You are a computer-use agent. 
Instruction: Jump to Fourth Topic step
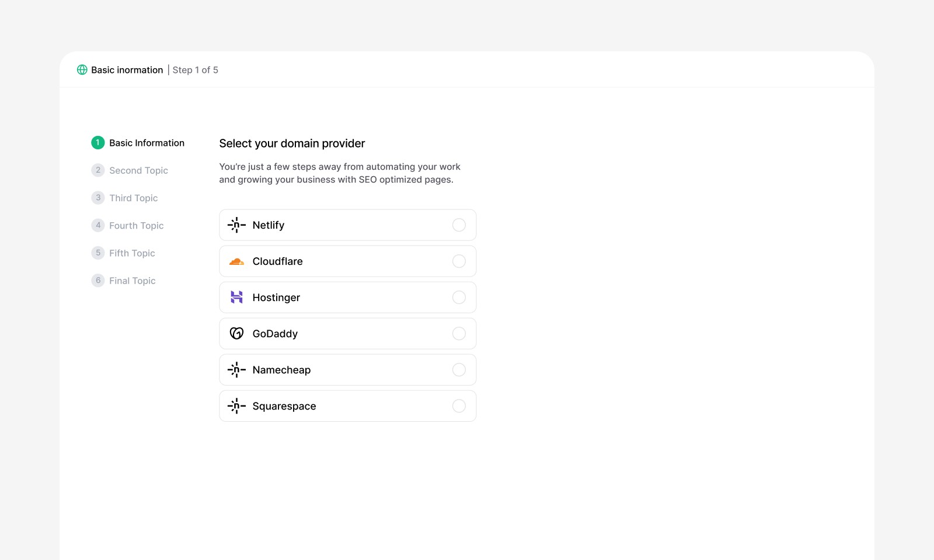[136, 226]
